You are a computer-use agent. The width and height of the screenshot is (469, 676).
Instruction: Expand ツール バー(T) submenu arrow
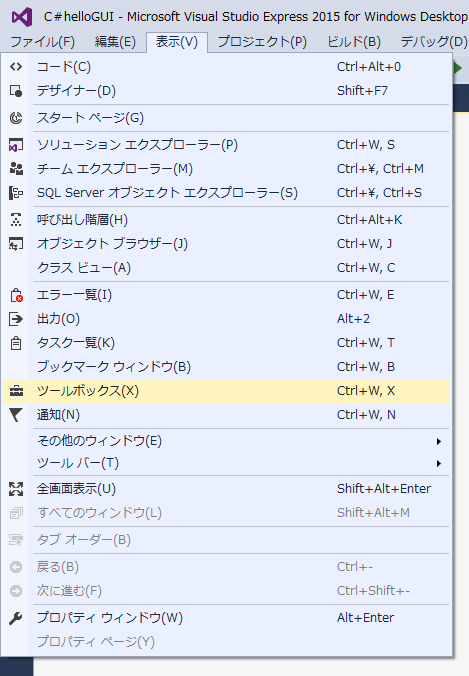pyautogui.click(x=438, y=463)
